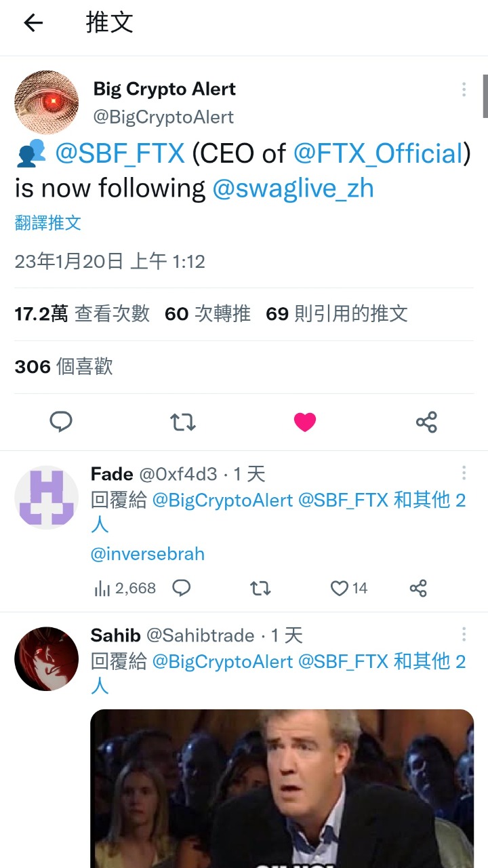Reply to Fade's comment
The height and width of the screenshot is (868, 488).
181,588
